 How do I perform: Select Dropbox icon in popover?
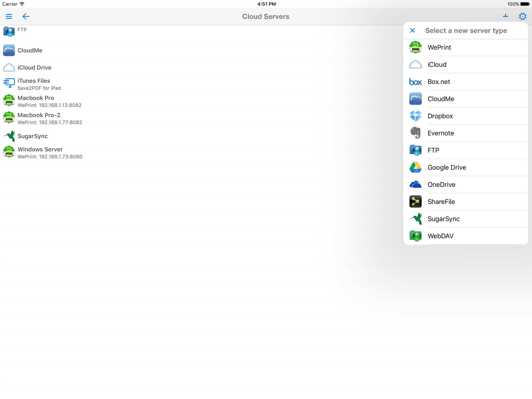click(415, 116)
